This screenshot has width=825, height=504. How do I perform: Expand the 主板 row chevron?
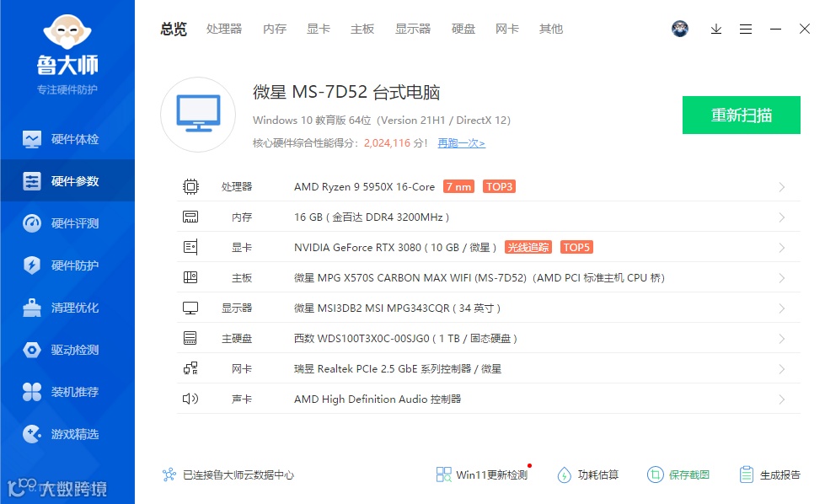coord(782,278)
